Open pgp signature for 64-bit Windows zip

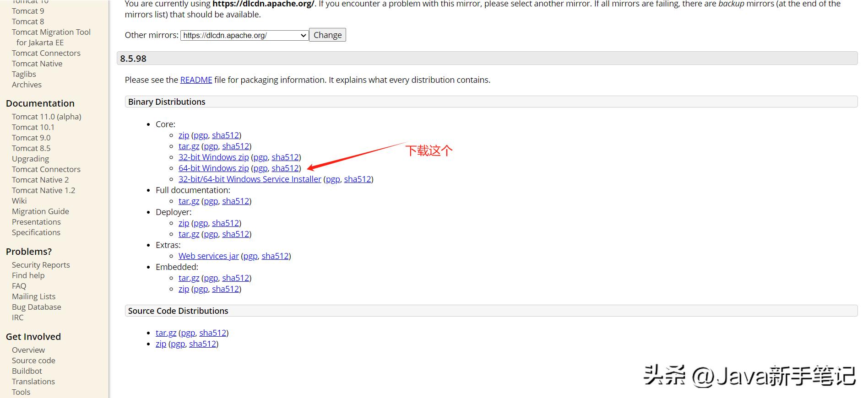pos(260,168)
